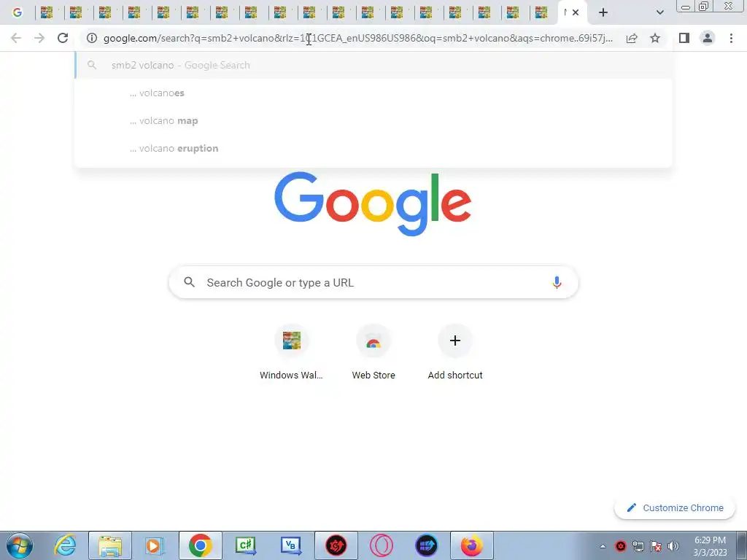The image size is (747, 560).
Task: Open the VB taskbar application
Action: click(x=290, y=545)
